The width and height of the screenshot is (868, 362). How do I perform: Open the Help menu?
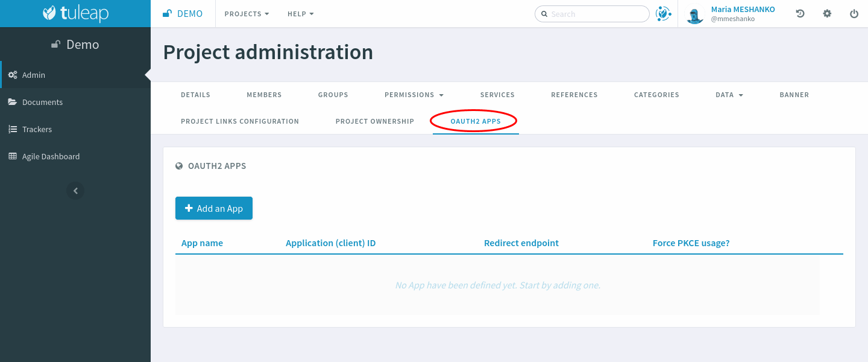pos(300,13)
